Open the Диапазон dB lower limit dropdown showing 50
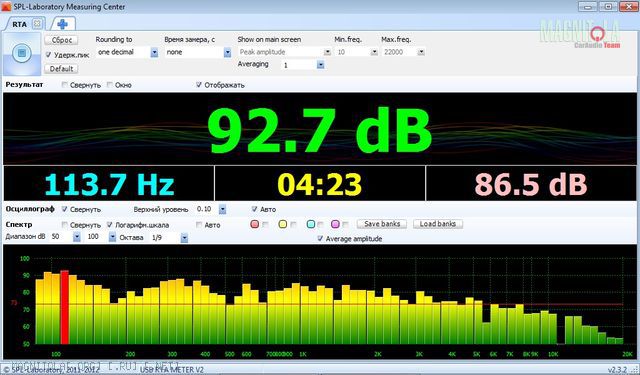 click(77, 237)
